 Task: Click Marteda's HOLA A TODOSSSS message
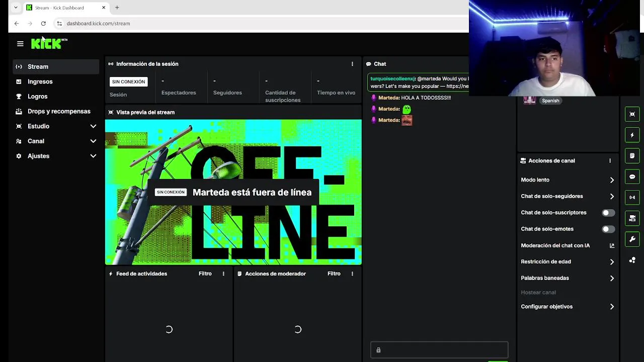pos(426,98)
